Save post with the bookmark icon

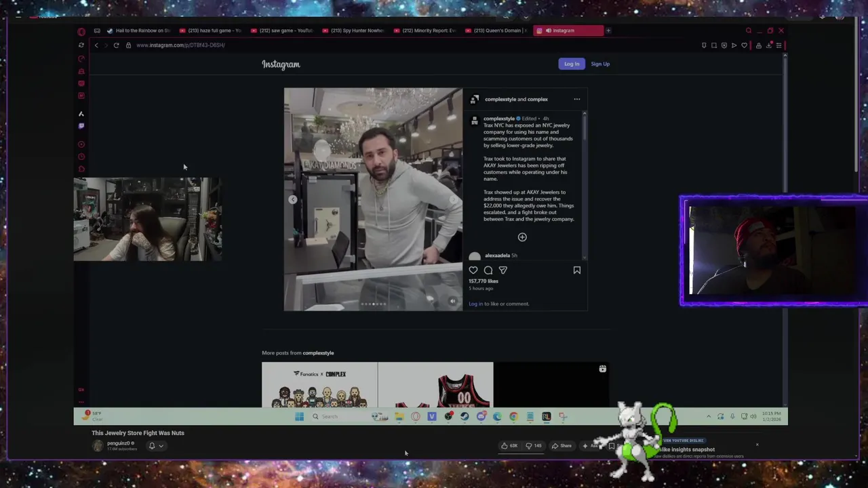577,270
